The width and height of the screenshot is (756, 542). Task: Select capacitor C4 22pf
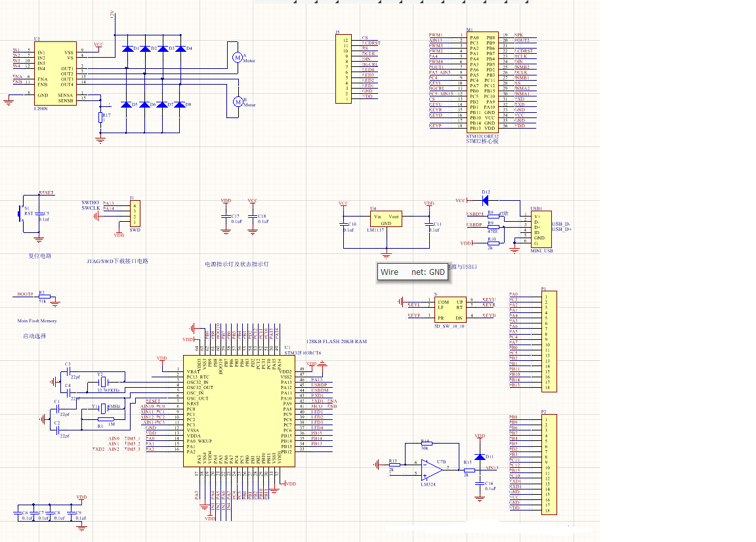(68, 392)
